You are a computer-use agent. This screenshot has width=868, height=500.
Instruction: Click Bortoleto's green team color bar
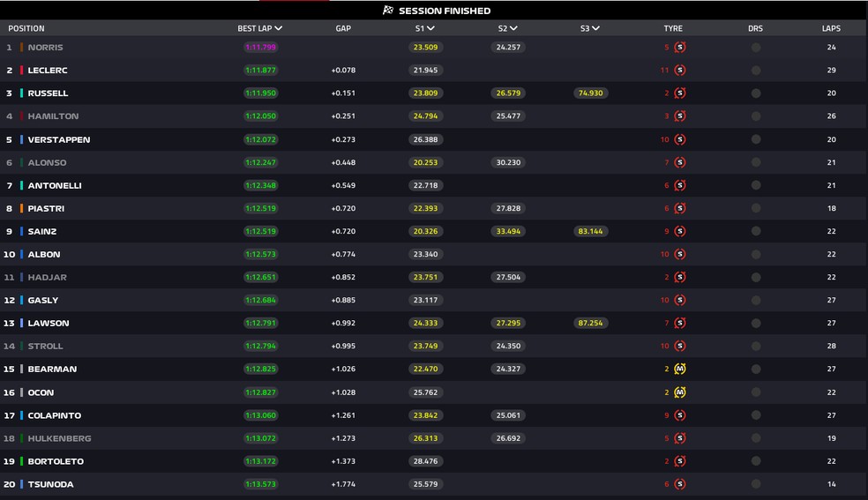point(21,461)
